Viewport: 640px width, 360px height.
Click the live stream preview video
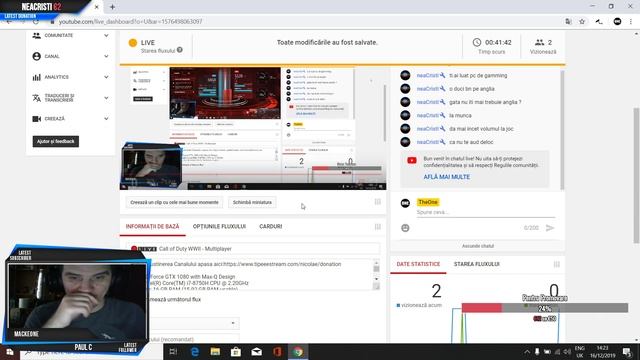click(x=253, y=128)
